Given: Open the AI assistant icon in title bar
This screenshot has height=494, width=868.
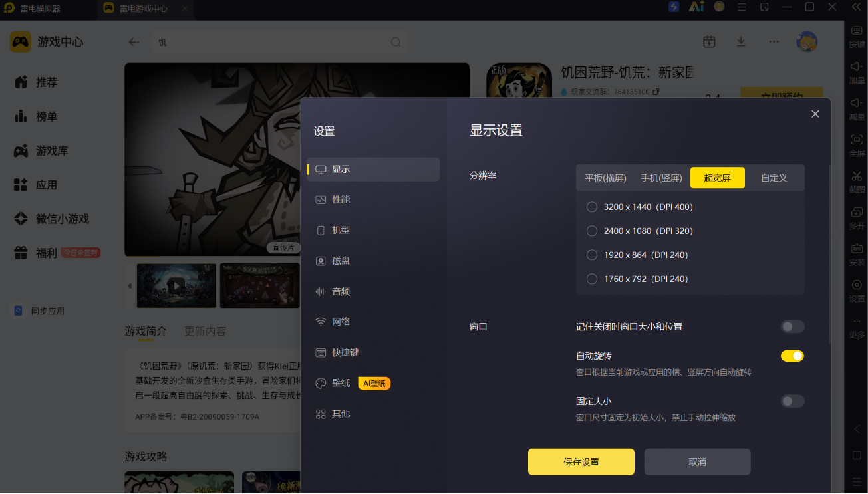Looking at the screenshot, I should click(696, 7).
